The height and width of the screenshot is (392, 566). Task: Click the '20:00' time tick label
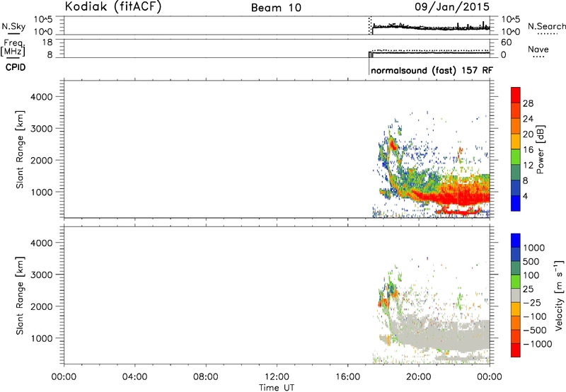[419, 377]
